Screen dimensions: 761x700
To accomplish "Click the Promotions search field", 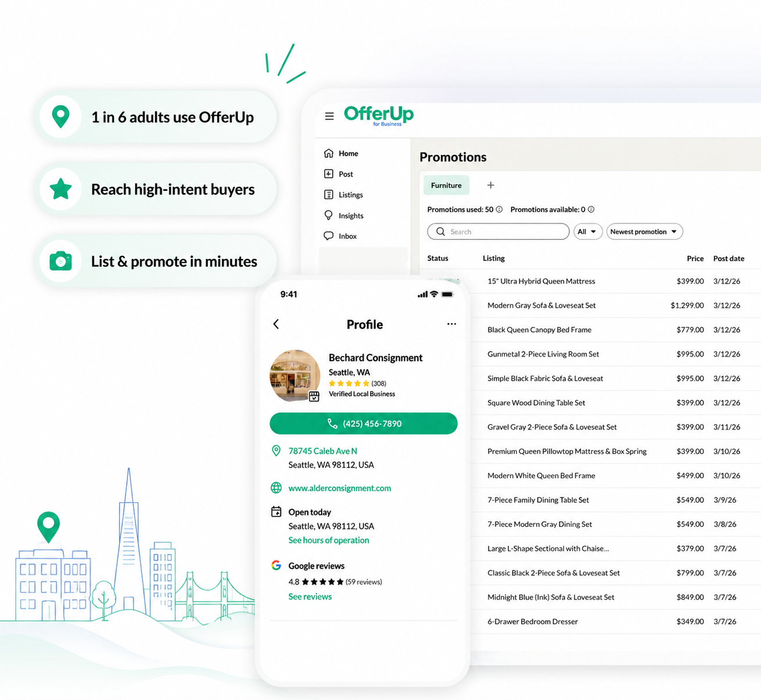I will click(499, 232).
